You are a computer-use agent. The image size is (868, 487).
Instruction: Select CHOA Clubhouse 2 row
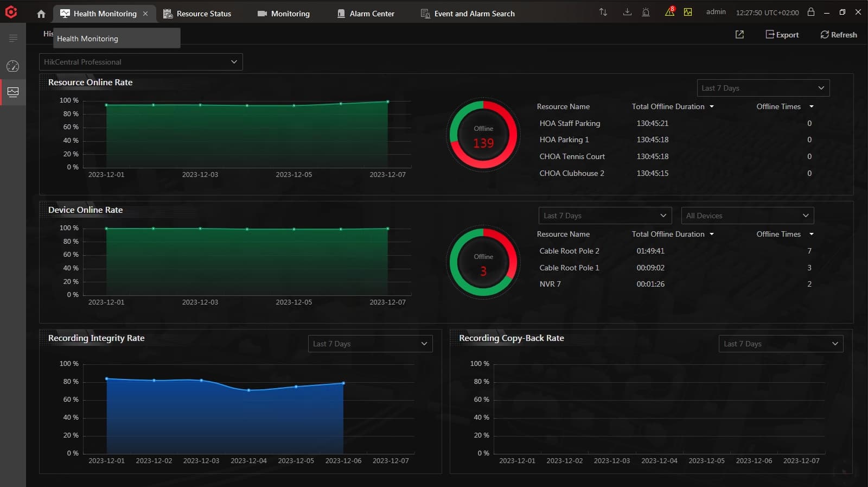click(675, 173)
